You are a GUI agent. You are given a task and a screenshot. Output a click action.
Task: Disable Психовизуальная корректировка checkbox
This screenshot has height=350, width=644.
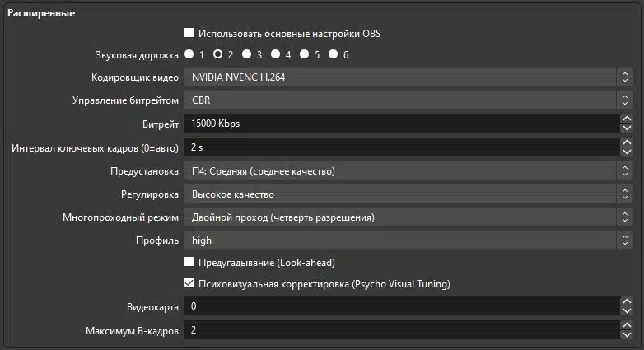[189, 283]
